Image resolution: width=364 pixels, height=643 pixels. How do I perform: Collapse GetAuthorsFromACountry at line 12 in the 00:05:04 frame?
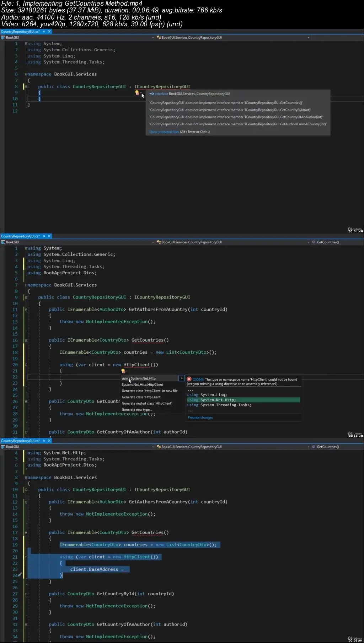click(26, 502)
